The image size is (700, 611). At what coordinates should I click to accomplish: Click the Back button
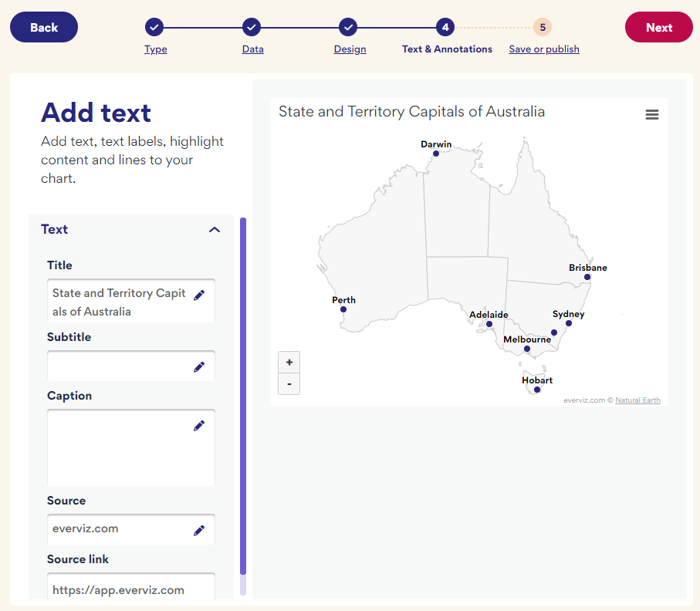pos(44,27)
